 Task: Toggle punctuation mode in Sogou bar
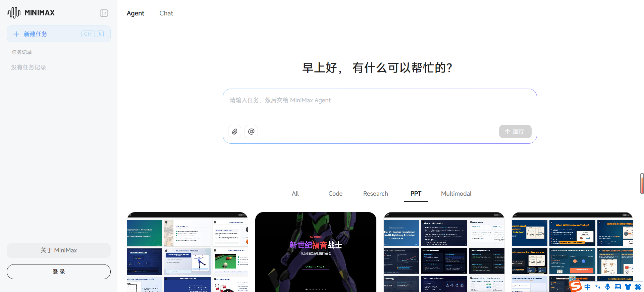point(598,287)
